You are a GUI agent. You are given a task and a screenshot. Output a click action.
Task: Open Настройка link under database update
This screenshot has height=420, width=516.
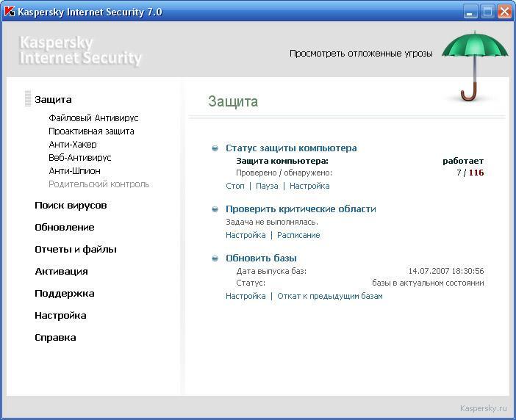(x=246, y=296)
